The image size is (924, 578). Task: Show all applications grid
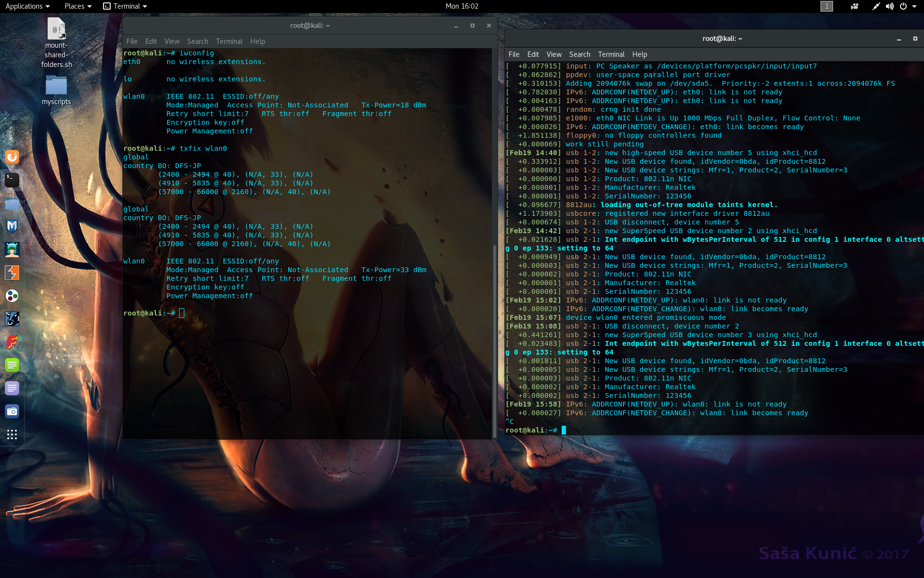click(12, 434)
